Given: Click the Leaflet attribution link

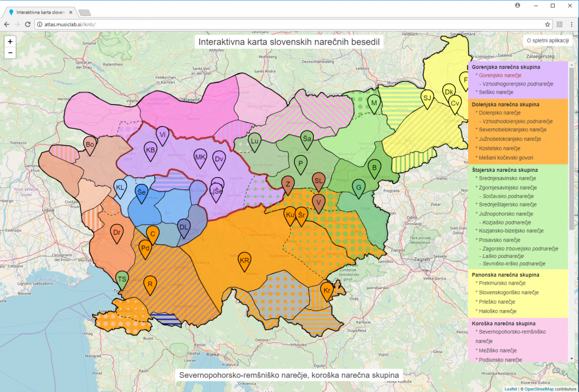Looking at the screenshot, I should (x=511, y=389).
